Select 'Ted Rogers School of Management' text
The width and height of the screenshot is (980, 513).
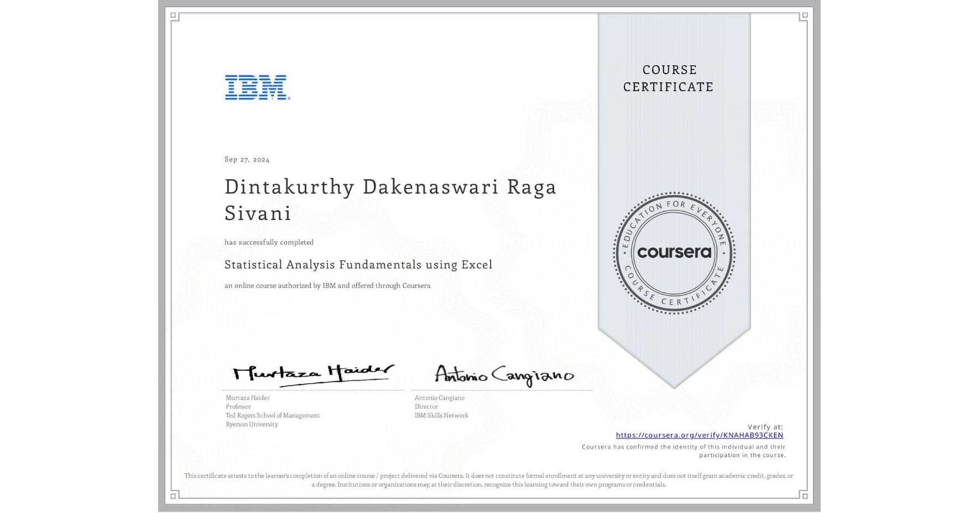point(273,416)
